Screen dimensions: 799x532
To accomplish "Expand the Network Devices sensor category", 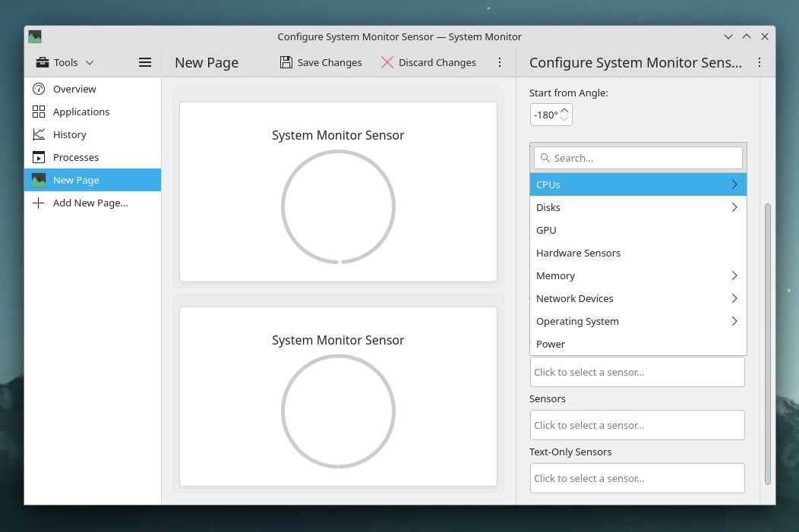I will coord(734,298).
